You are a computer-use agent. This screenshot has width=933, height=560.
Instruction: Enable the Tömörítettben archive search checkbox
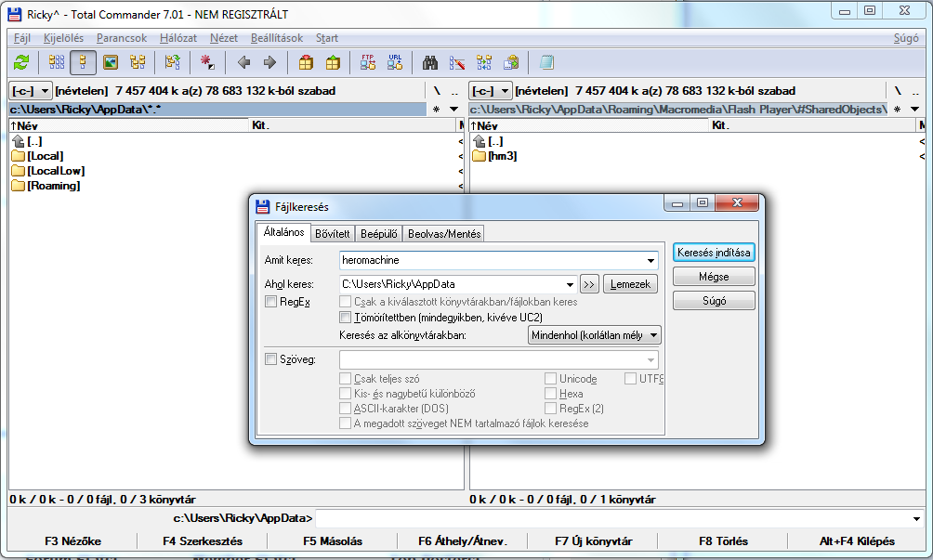[x=346, y=318]
